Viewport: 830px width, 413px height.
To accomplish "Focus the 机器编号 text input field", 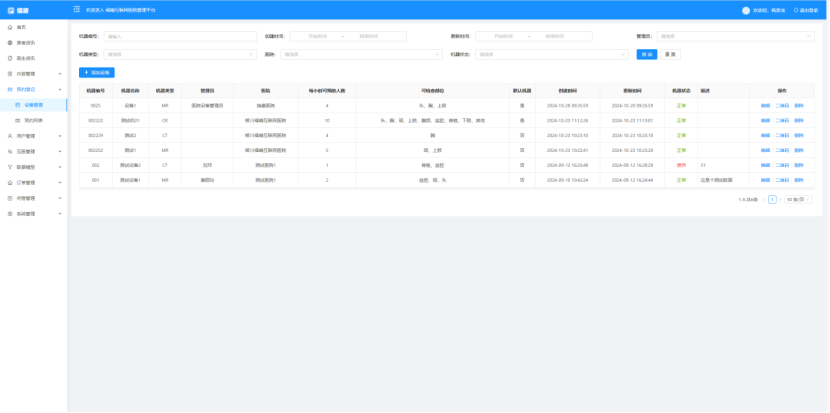I will [x=180, y=36].
